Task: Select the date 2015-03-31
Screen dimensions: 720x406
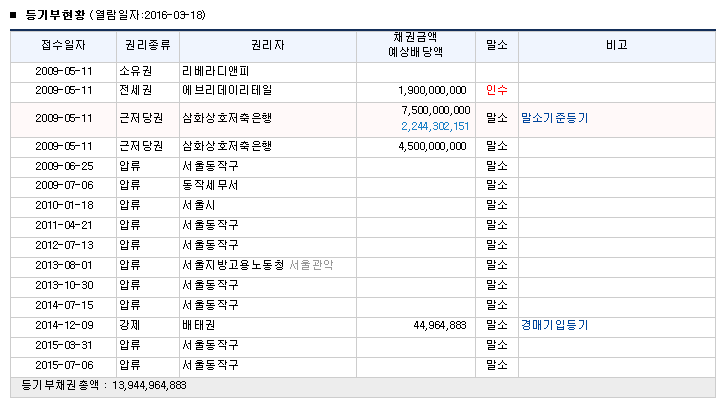Action: pos(64,345)
